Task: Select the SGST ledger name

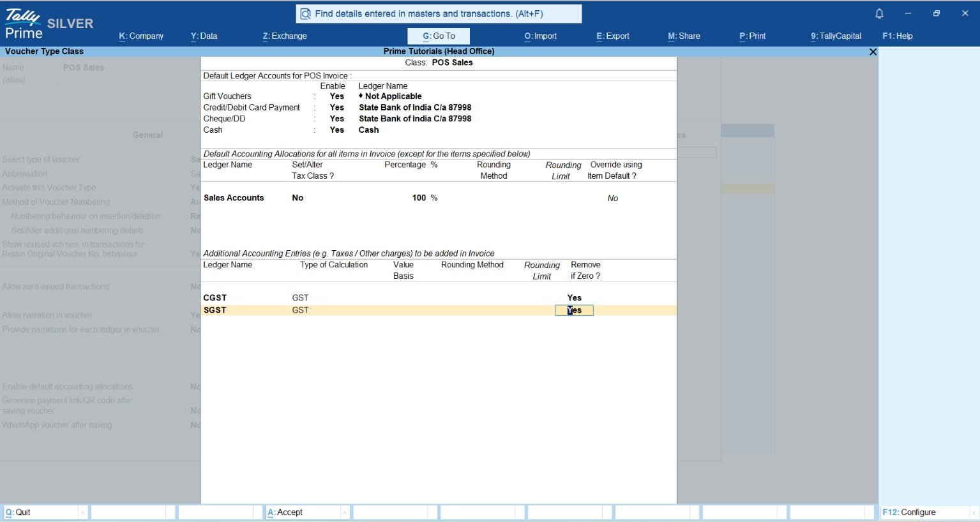Action: [x=215, y=310]
